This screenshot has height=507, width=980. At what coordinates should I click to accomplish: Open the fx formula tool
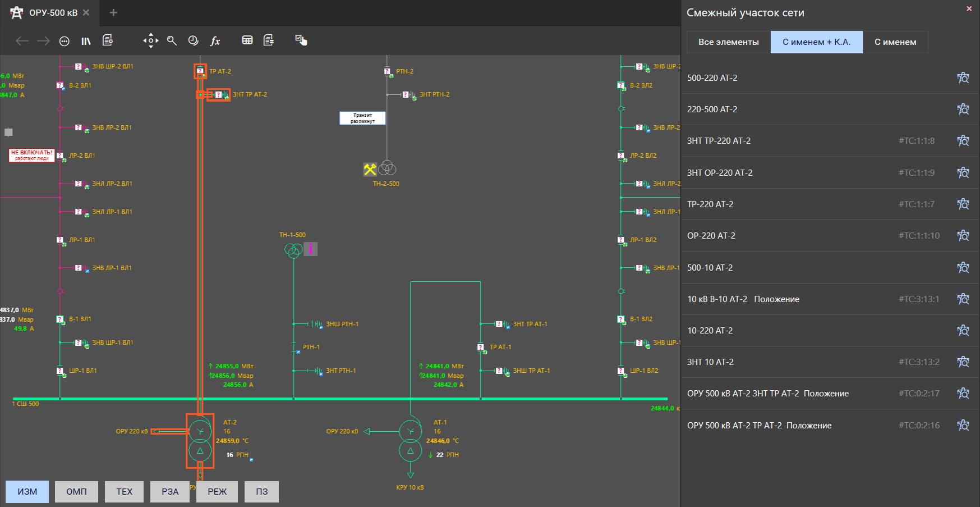click(215, 40)
